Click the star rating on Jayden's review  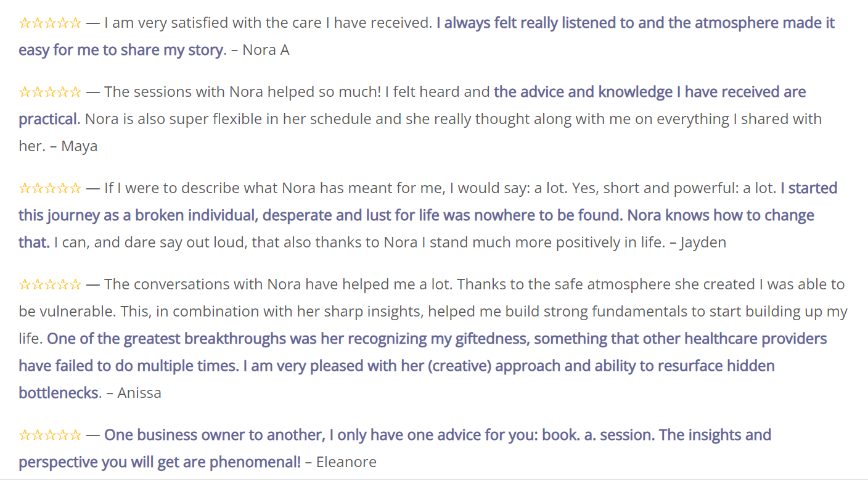point(50,188)
